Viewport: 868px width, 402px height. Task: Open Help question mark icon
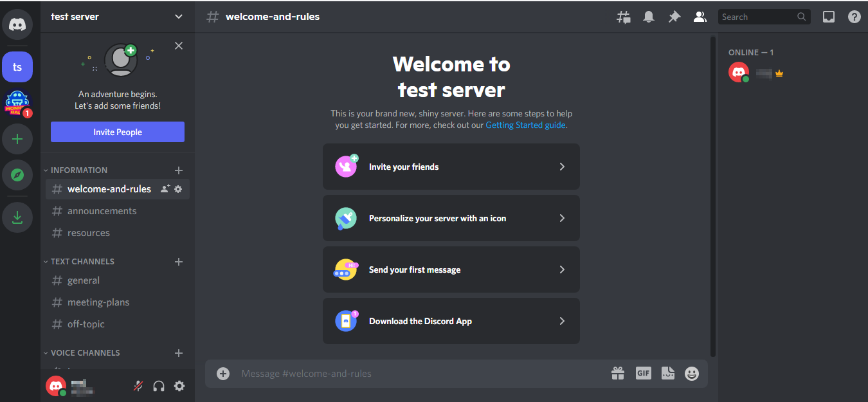(854, 17)
